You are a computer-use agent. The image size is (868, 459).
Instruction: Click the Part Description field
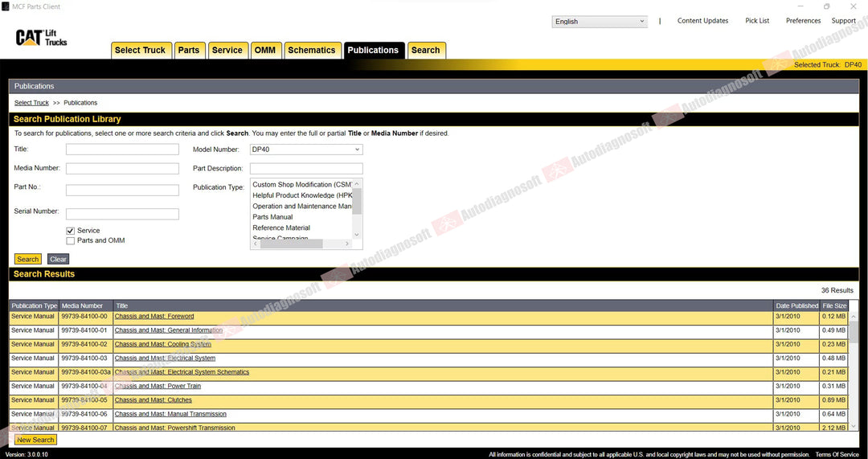[306, 168]
